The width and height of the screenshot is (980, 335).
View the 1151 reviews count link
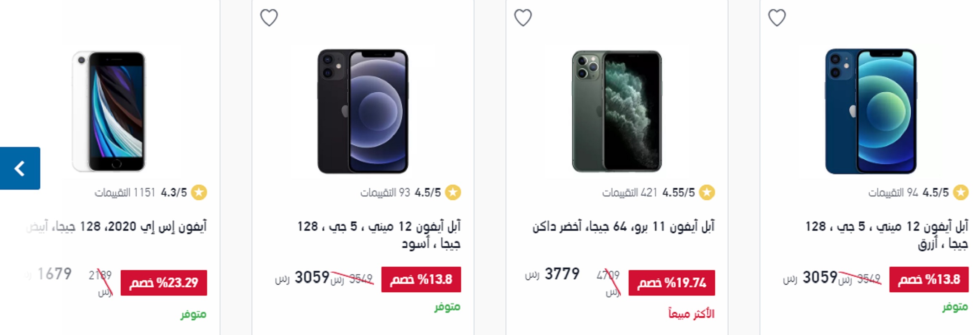pos(124,193)
